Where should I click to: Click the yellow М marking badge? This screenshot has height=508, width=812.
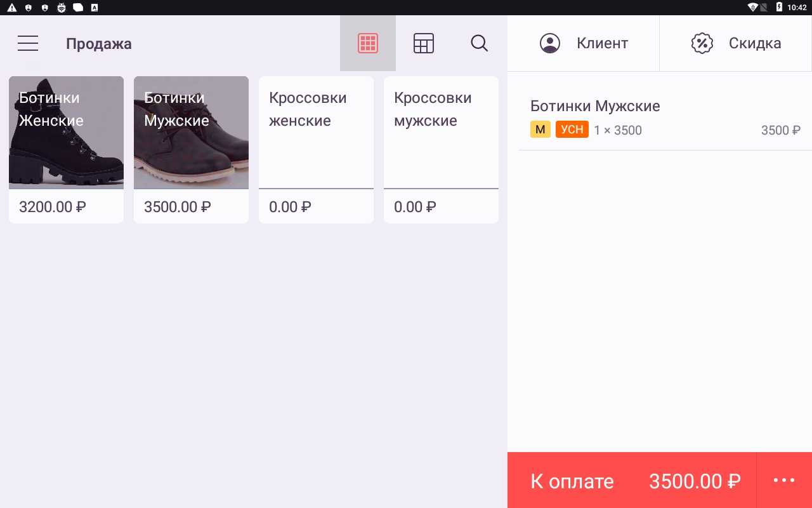pos(540,130)
